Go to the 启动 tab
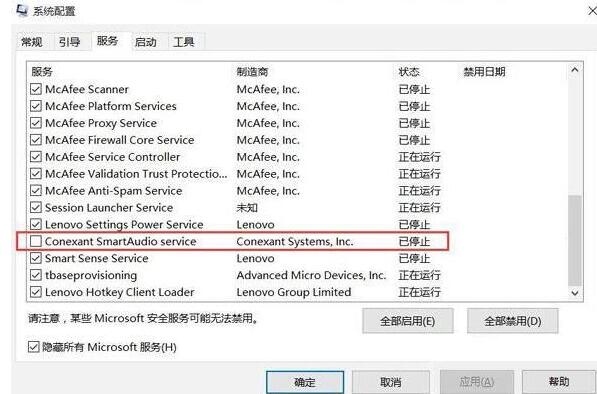The height and width of the screenshot is (394, 597). (x=145, y=41)
